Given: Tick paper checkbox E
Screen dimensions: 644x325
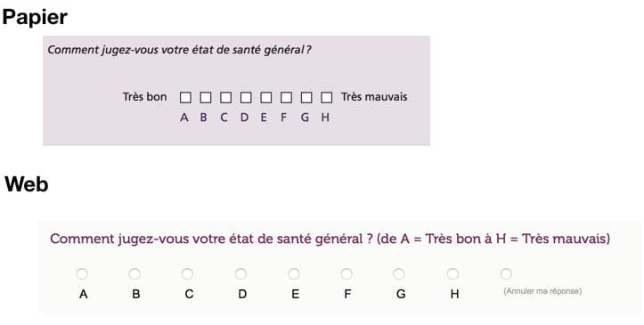Looking at the screenshot, I should coord(265,98).
